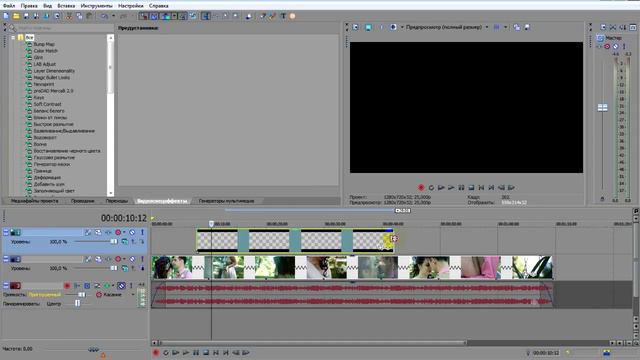Select 'Magic Bullet Looks' in plugin list

pyautogui.click(x=51, y=77)
